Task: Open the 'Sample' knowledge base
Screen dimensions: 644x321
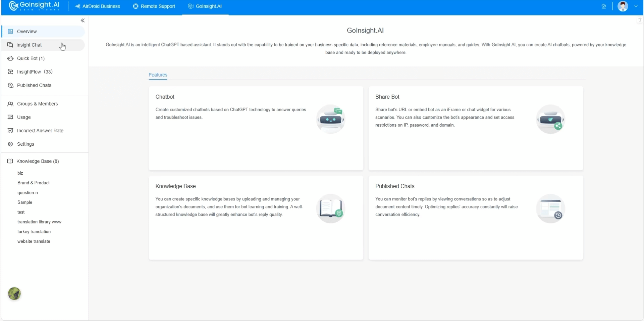Action: [x=25, y=202]
